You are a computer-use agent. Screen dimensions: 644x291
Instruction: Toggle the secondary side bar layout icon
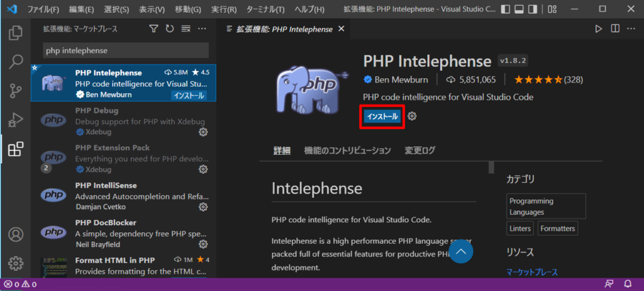[533, 9]
